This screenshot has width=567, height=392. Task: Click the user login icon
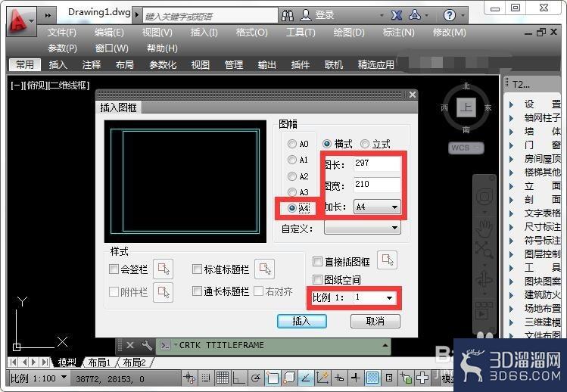coord(306,15)
